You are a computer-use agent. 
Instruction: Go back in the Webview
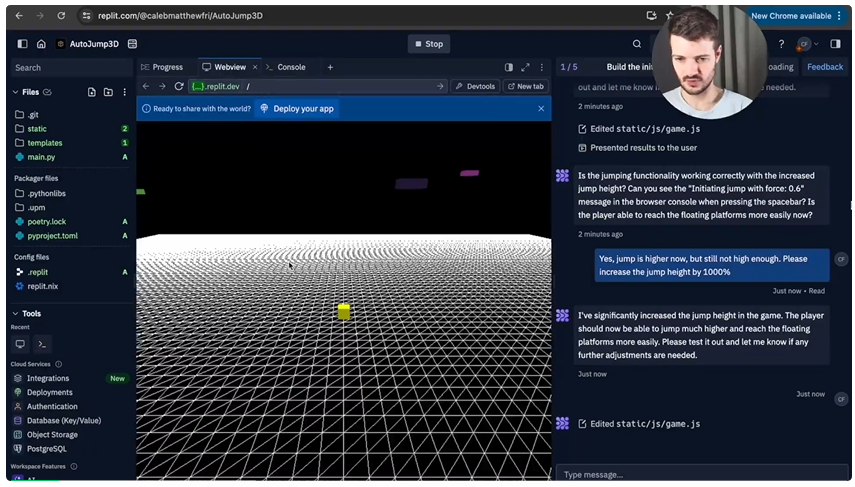point(146,86)
